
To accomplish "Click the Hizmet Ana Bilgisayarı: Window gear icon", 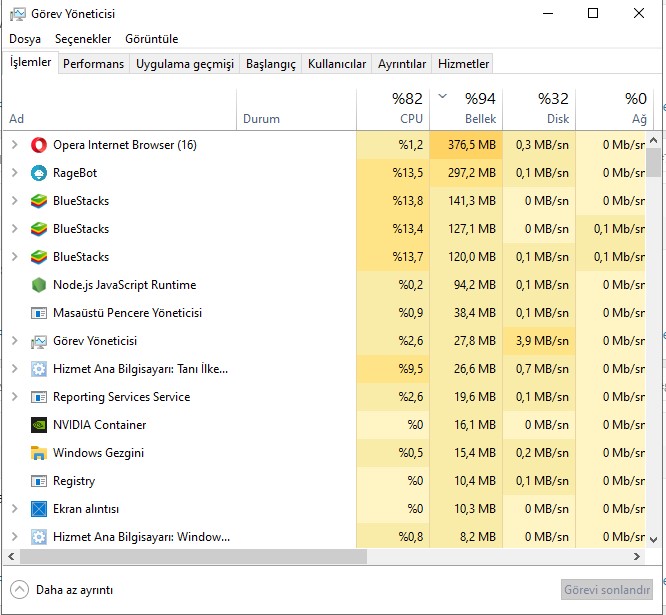I will pos(39,537).
